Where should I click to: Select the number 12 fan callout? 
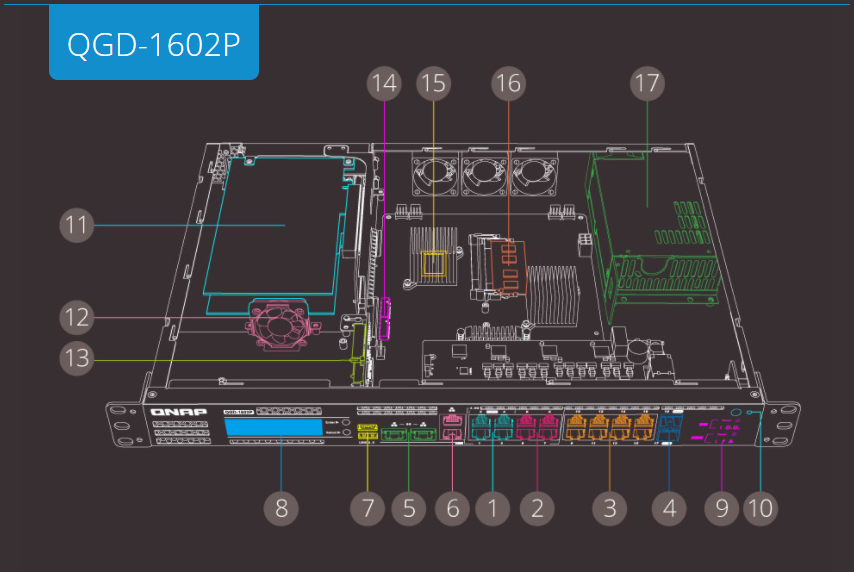point(75,318)
